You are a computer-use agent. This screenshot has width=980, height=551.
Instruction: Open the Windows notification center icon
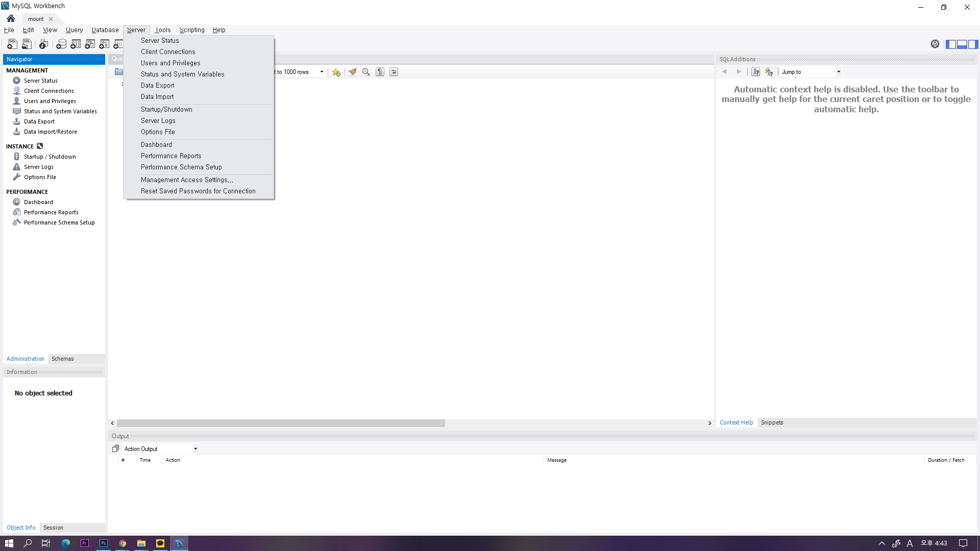[x=963, y=543]
